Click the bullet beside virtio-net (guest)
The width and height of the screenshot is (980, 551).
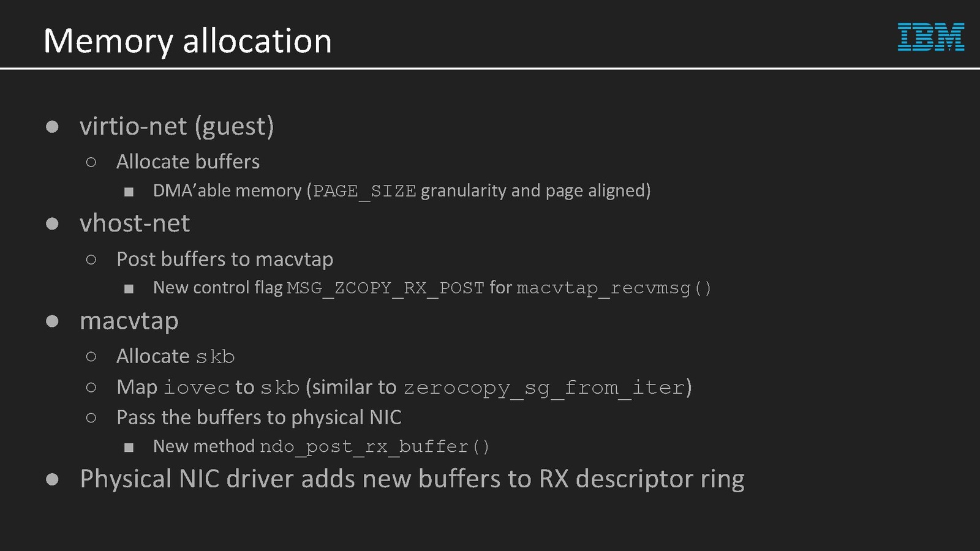tap(52, 127)
